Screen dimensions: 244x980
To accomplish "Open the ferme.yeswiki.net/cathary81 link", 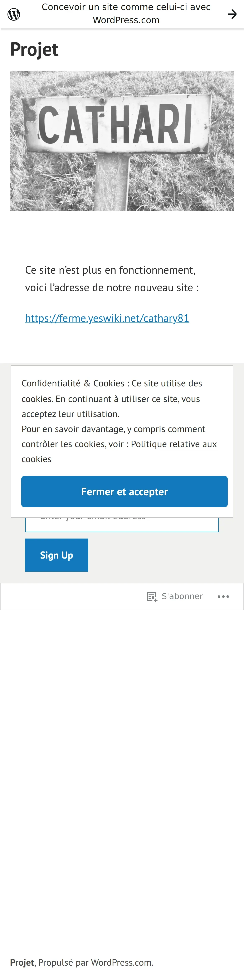I will [107, 318].
